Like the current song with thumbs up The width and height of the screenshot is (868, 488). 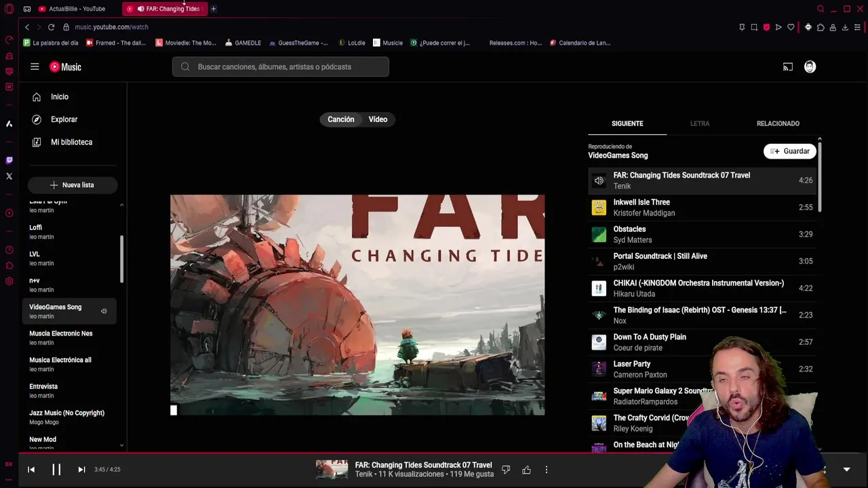pos(526,470)
